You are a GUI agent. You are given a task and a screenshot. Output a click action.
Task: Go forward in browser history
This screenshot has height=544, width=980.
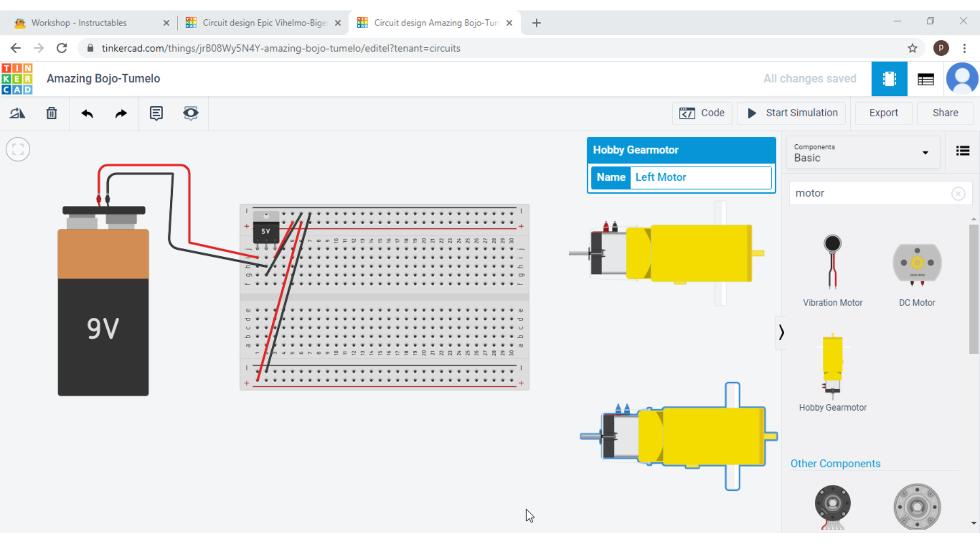[x=39, y=48]
